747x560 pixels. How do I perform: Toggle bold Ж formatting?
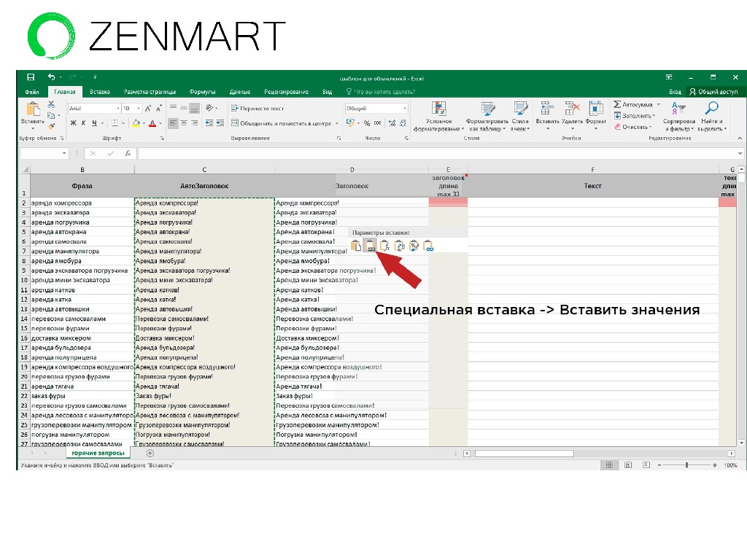(74, 123)
